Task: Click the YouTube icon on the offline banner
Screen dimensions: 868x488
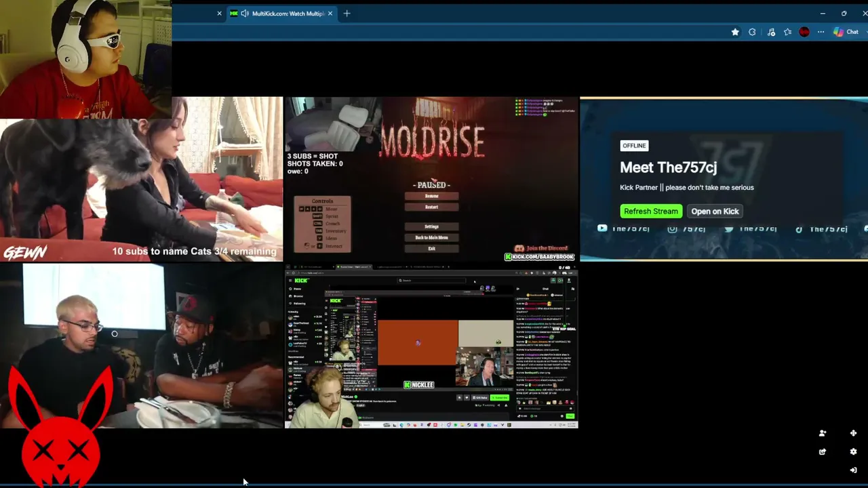Action: pos(602,228)
